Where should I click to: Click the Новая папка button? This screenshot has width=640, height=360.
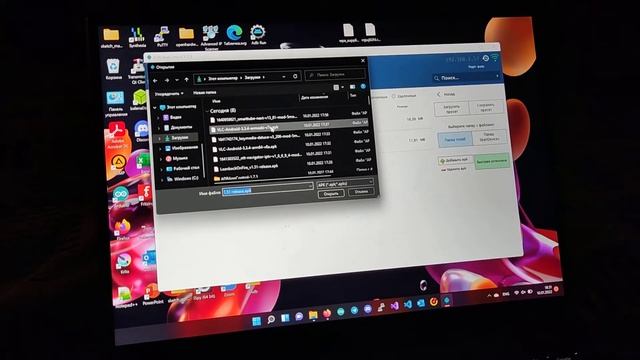tap(204, 93)
